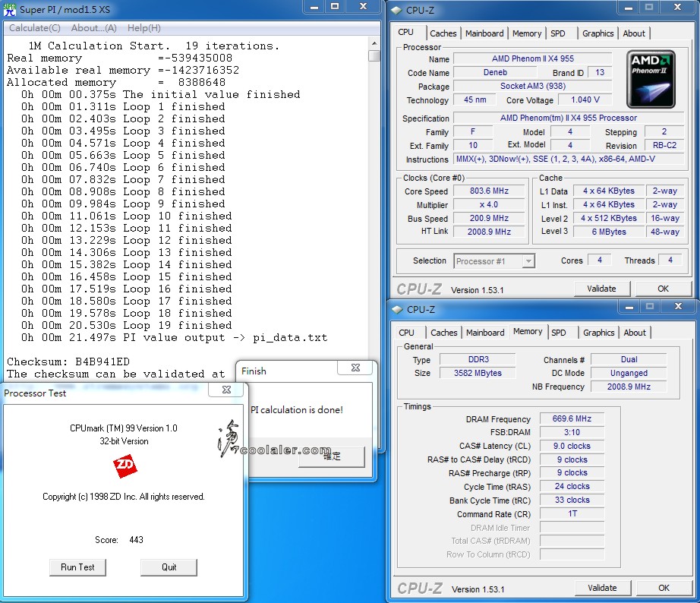Click the red ZD logo in Processor Test
Screen dimensions: 700x603
tap(125, 466)
